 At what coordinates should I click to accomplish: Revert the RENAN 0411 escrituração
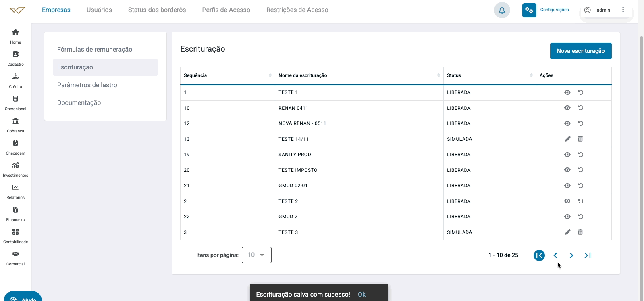click(580, 108)
